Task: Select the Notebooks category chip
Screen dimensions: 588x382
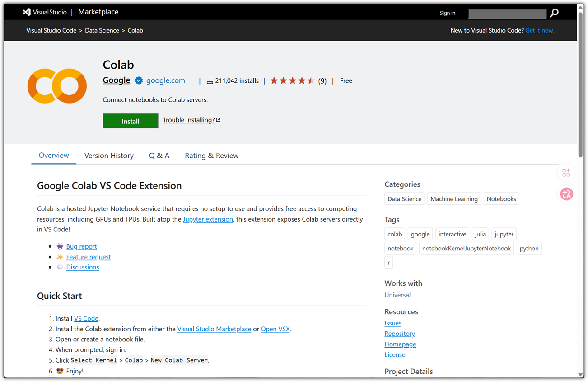Action: click(x=501, y=199)
